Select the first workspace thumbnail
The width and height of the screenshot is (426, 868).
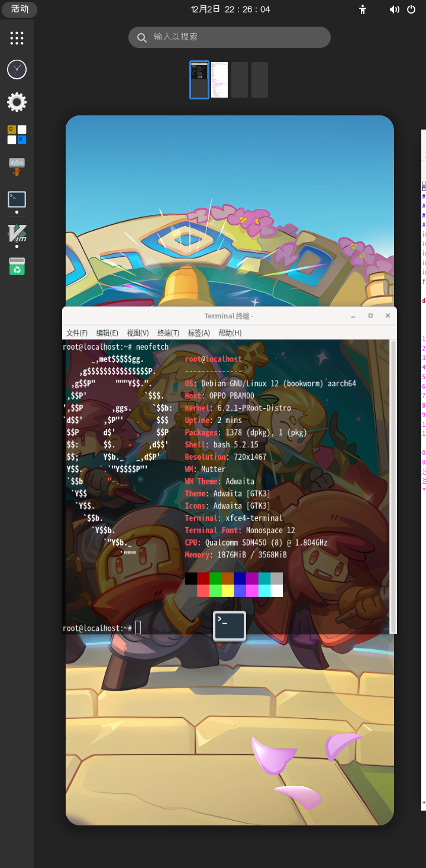coord(199,80)
